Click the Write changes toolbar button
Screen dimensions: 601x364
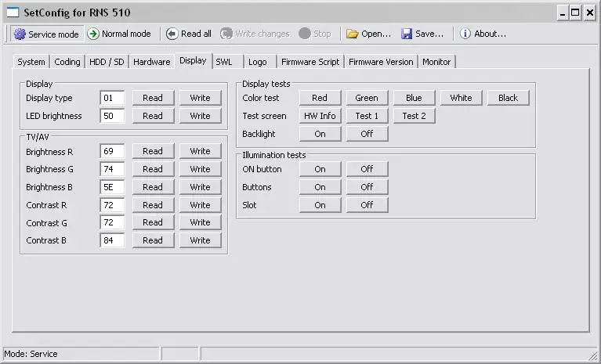point(255,34)
